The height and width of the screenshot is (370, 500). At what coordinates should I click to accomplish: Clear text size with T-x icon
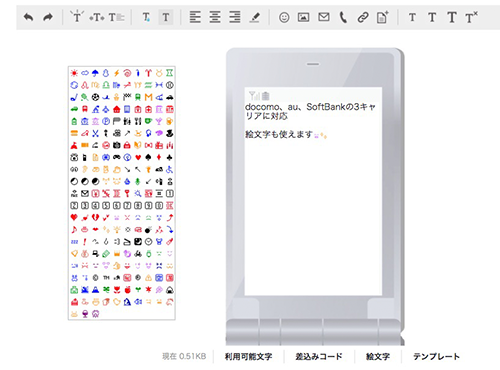(471, 17)
